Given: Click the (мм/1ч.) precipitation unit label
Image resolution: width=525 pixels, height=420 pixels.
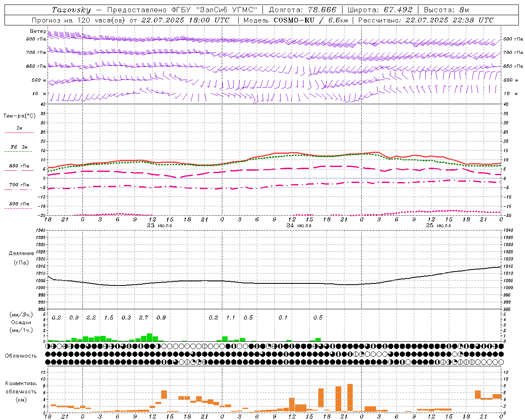Looking at the screenshot, I should coord(21,330).
